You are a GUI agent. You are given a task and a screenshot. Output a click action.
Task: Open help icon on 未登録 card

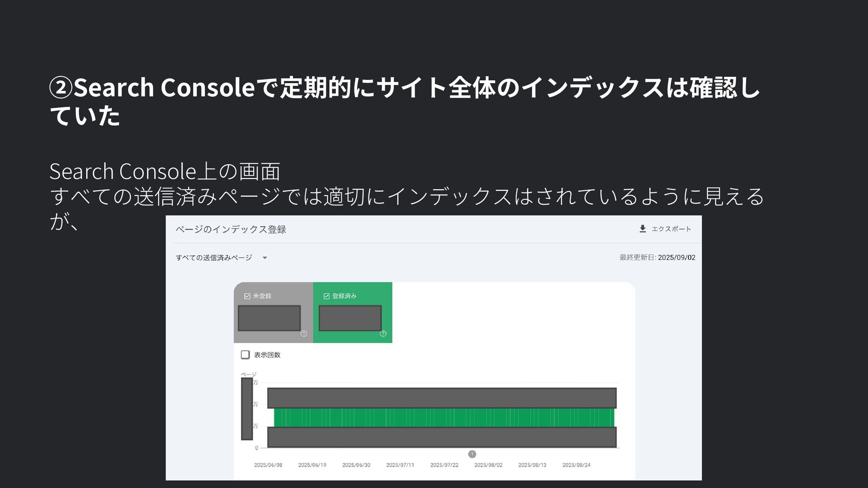coord(304,333)
